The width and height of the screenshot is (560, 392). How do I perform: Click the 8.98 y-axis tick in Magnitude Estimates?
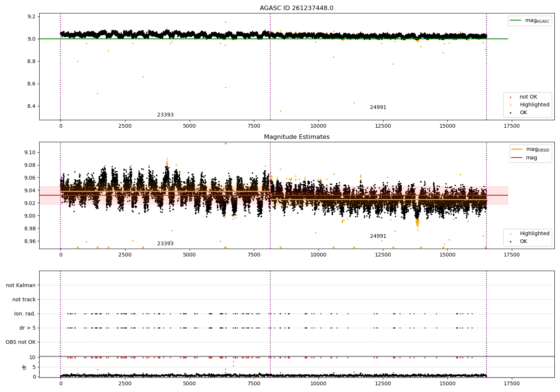(x=30, y=229)
